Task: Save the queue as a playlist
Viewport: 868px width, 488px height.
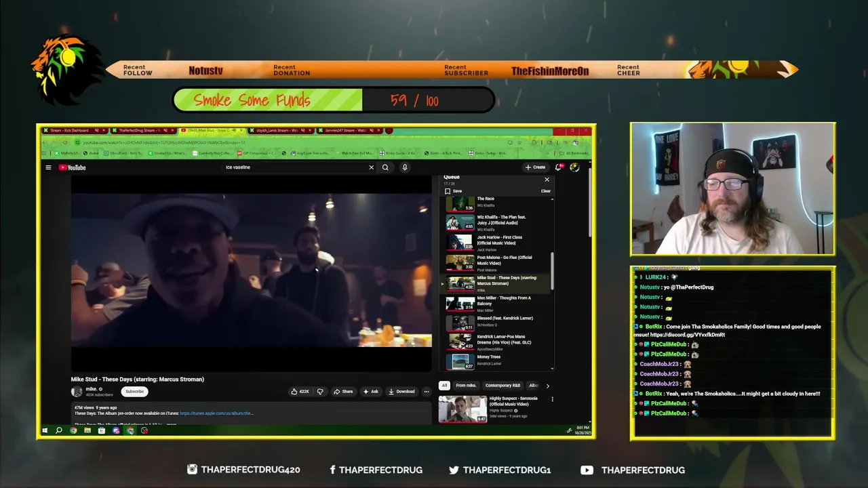Action: (454, 191)
